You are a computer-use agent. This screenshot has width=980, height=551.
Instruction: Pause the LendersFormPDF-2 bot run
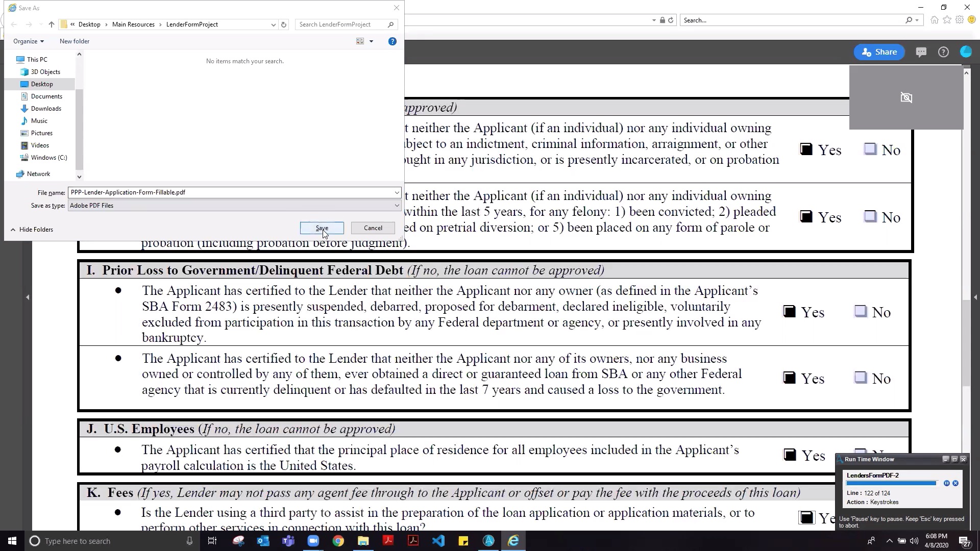946,483
